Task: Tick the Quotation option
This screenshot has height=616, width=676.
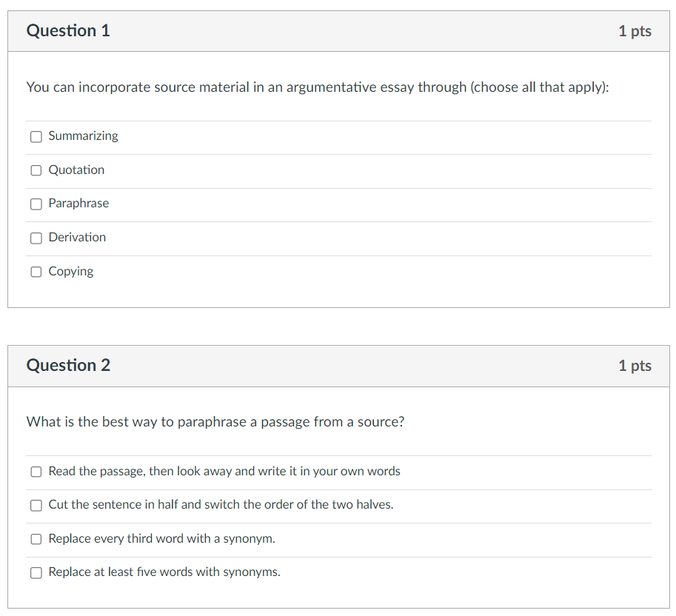Action: [x=36, y=170]
